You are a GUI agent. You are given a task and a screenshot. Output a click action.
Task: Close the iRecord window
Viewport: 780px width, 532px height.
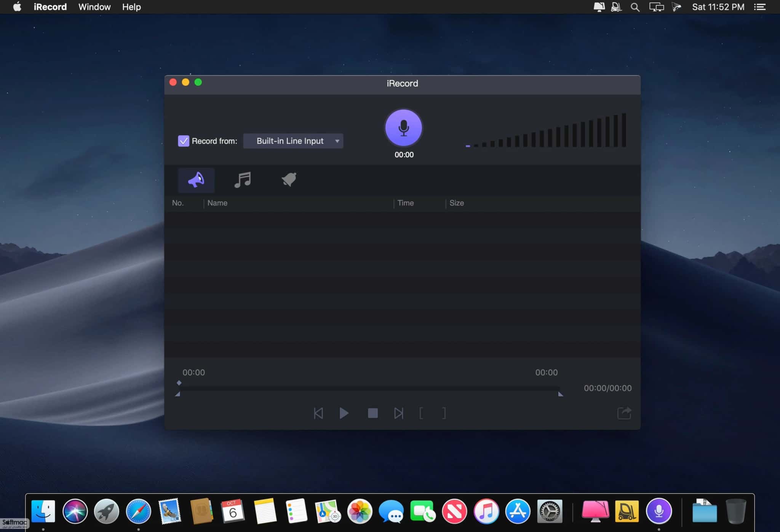click(173, 82)
